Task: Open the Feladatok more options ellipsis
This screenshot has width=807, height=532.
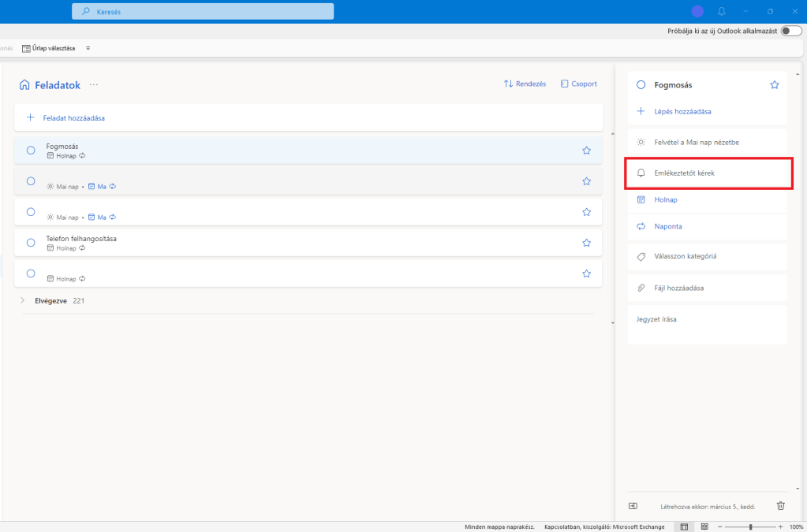Action: click(94, 85)
